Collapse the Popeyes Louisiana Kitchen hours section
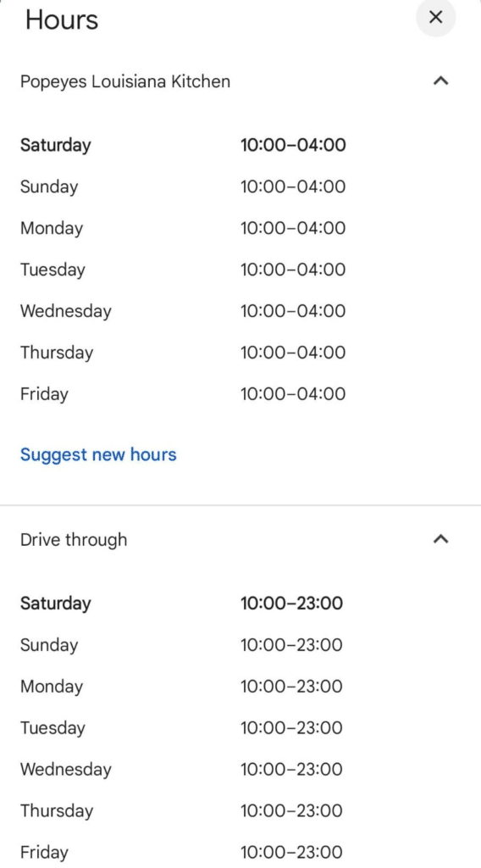Image resolution: width=481 pixels, height=868 pixels. [x=440, y=81]
